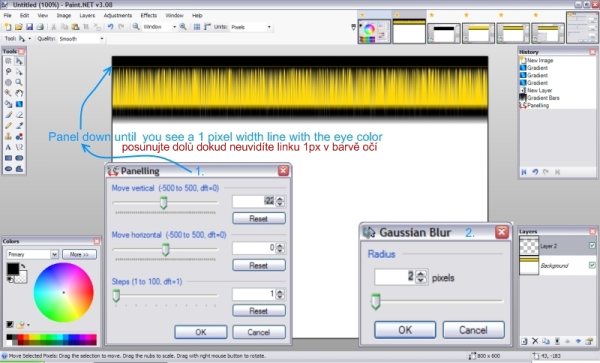The width and height of the screenshot is (600, 363).
Task: Select Gradient Bars in History list
Action: click(x=543, y=98)
